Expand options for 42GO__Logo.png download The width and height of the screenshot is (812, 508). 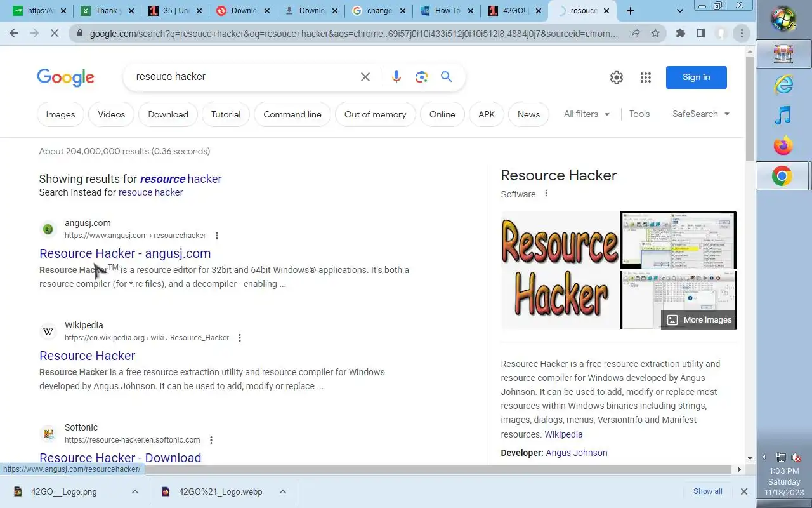pyautogui.click(x=135, y=491)
